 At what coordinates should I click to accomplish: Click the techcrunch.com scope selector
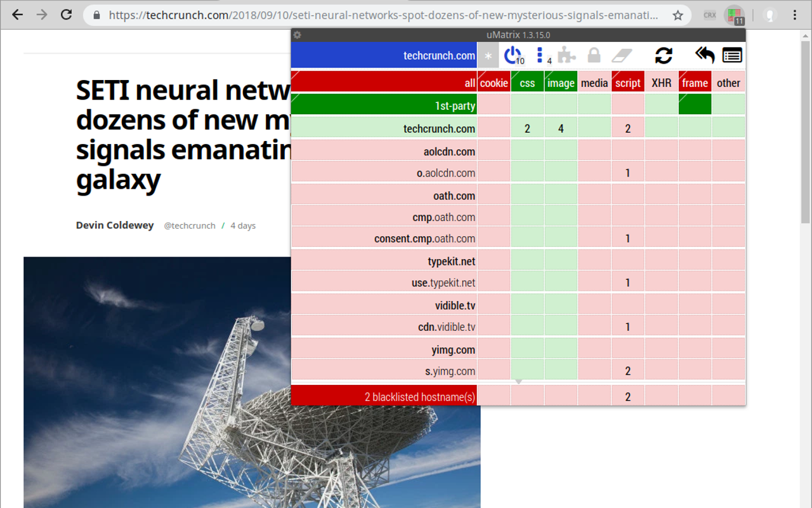[384, 55]
